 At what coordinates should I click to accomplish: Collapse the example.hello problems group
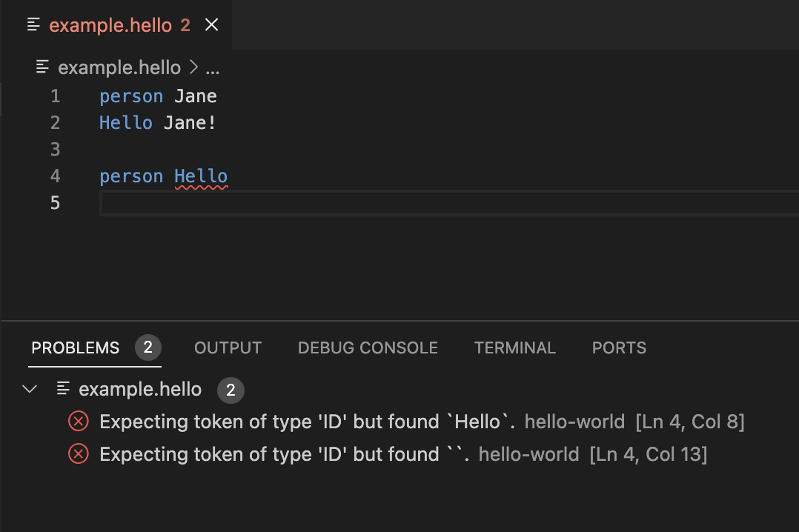[x=29, y=388]
